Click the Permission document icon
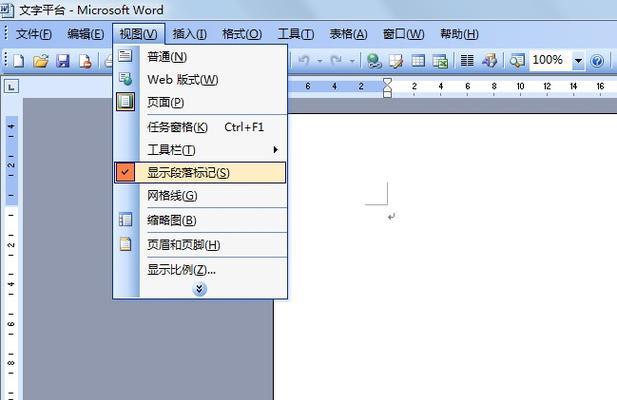 pos(85,61)
